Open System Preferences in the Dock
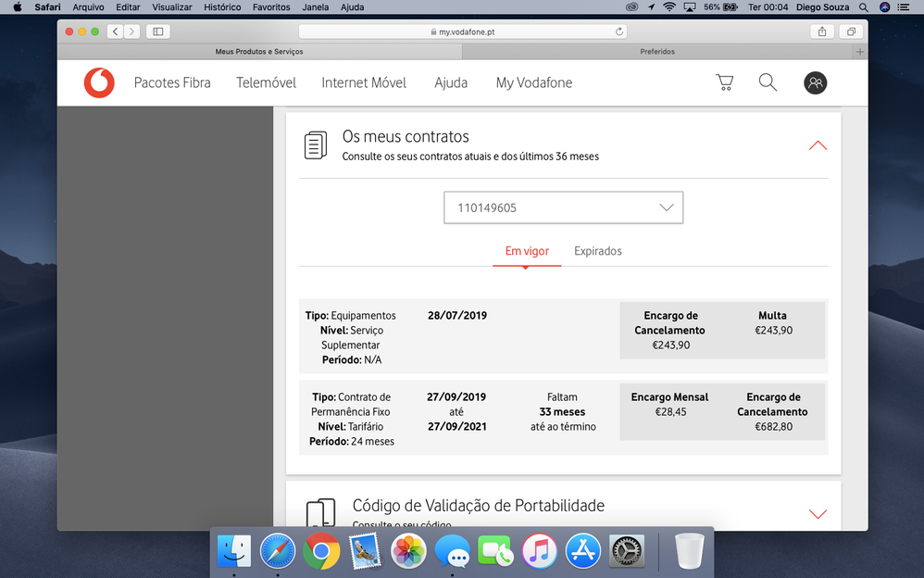The height and width of the screenshot is (578, 924). (627, 552)
